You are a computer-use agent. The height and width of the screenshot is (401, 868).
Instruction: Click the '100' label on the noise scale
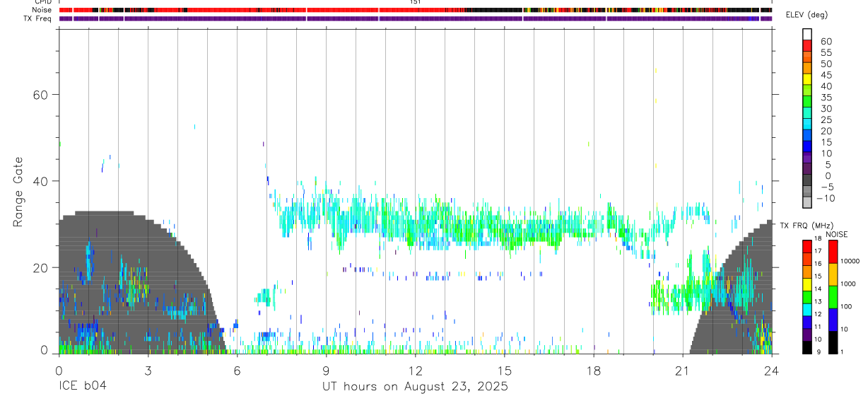click(846, 306)
